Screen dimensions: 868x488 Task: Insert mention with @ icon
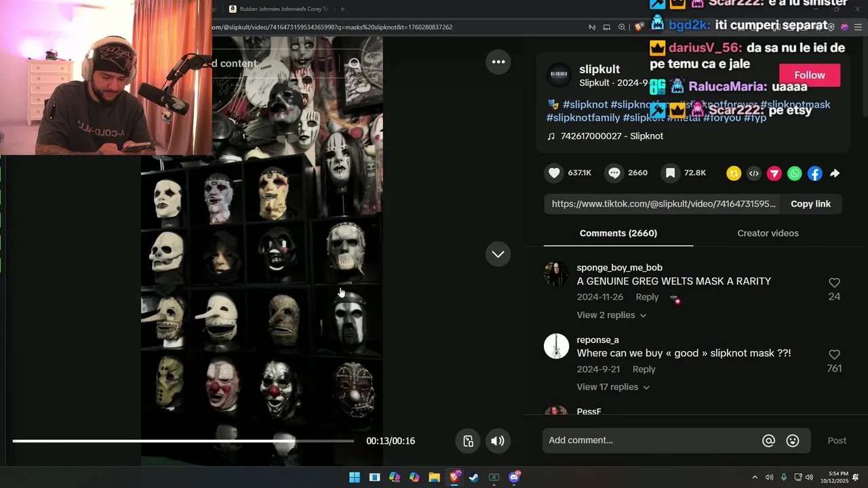coord(768,441)
